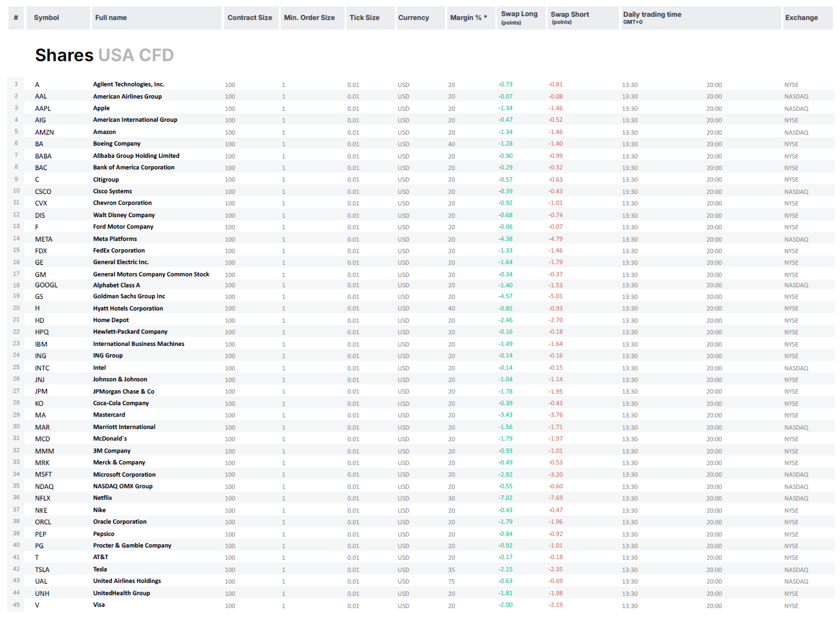Viewport: 840px width, 619px height.
Task: Select Marriott International name
Action: (124, 427)
